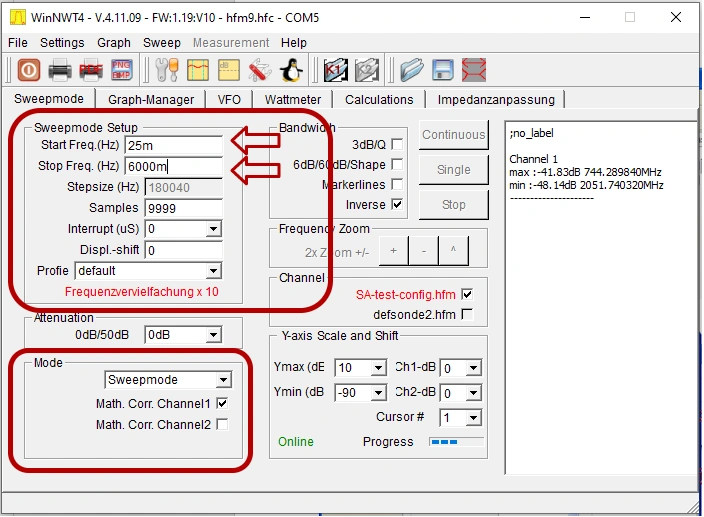704x517 pixels.
Task: Open the Settings menu
Action: click(x=62, y=43)
